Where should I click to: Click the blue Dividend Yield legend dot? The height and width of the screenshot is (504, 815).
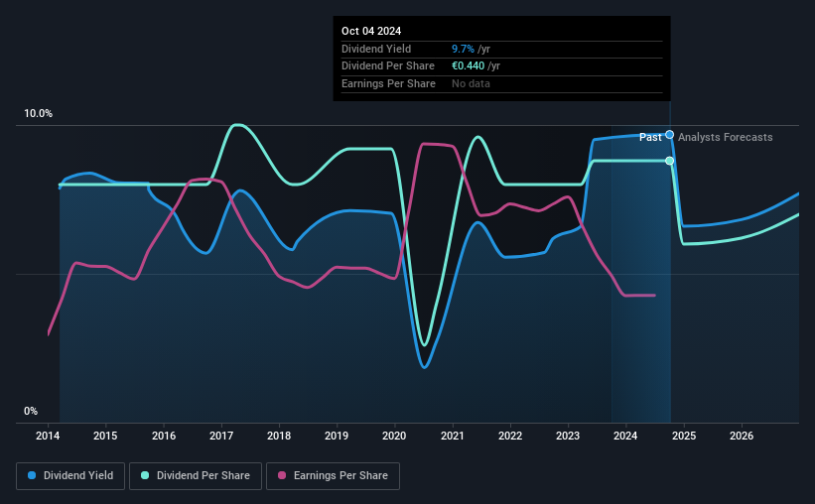[32, 475]
